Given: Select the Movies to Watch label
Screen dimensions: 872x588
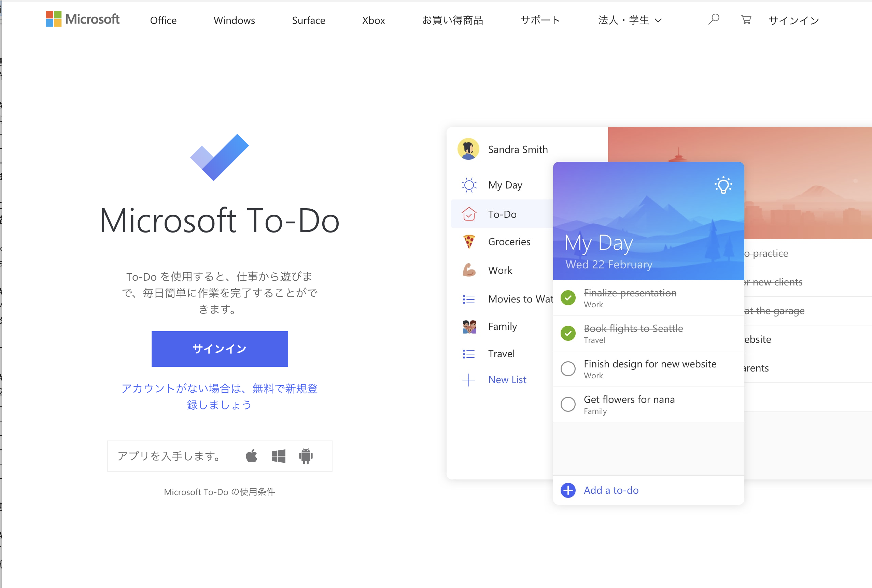Looking at the screenshot, I should click(x=520, y=299).
